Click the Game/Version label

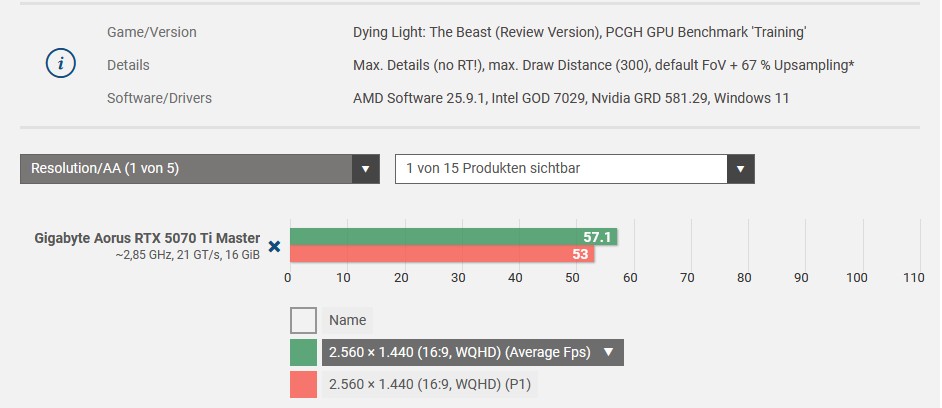[x=151, y=32]
